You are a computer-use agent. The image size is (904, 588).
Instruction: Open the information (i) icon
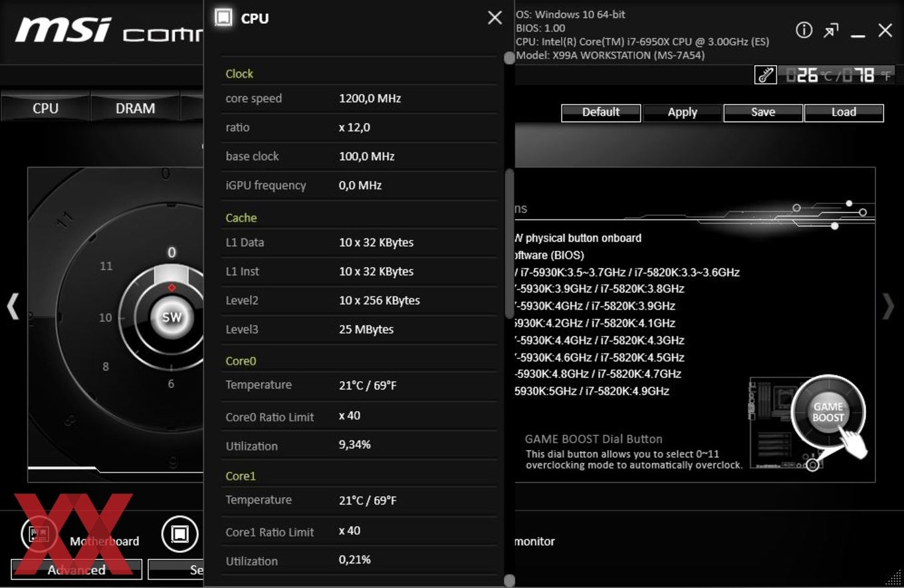[804, 30]
